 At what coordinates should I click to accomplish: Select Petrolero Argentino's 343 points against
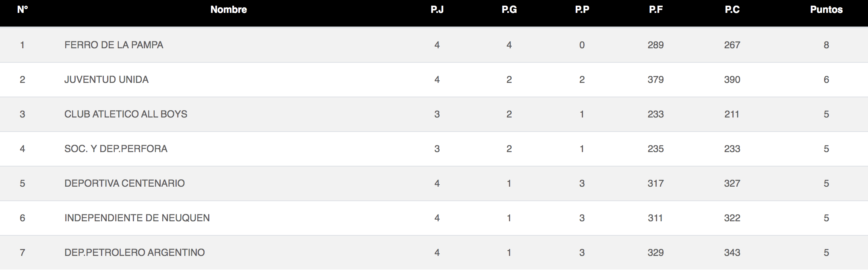coord(732,253)
